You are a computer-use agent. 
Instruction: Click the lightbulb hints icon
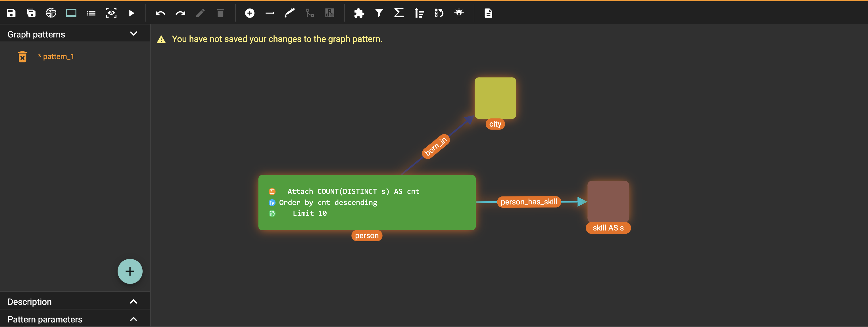[459, 13]
